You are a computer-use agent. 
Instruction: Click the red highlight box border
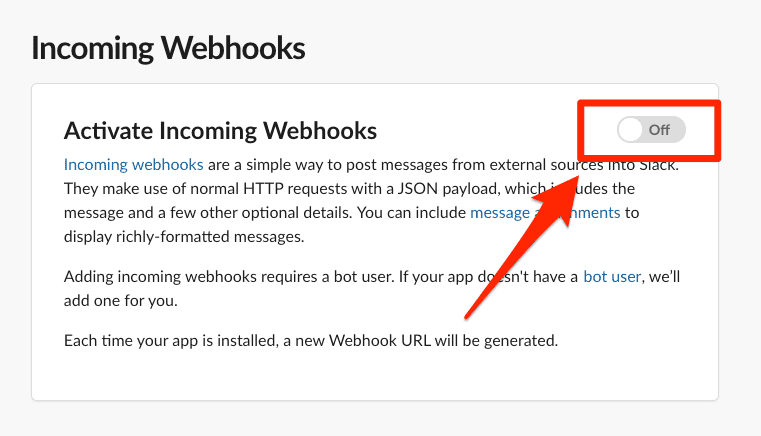click(x=649, y=103)
